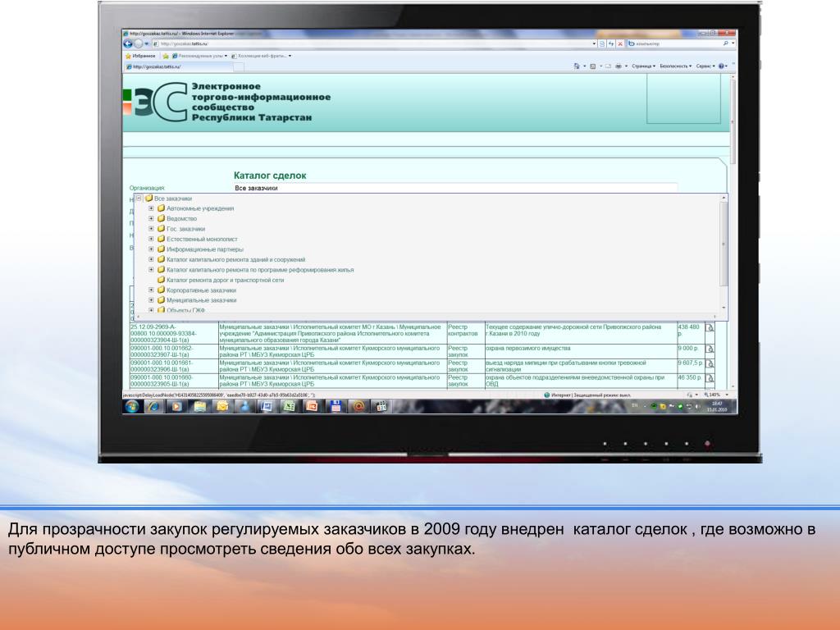Viewport: 840px width, 630px height.
Task: Open details icon for 46 350 р. row
Action: [710, 379]
